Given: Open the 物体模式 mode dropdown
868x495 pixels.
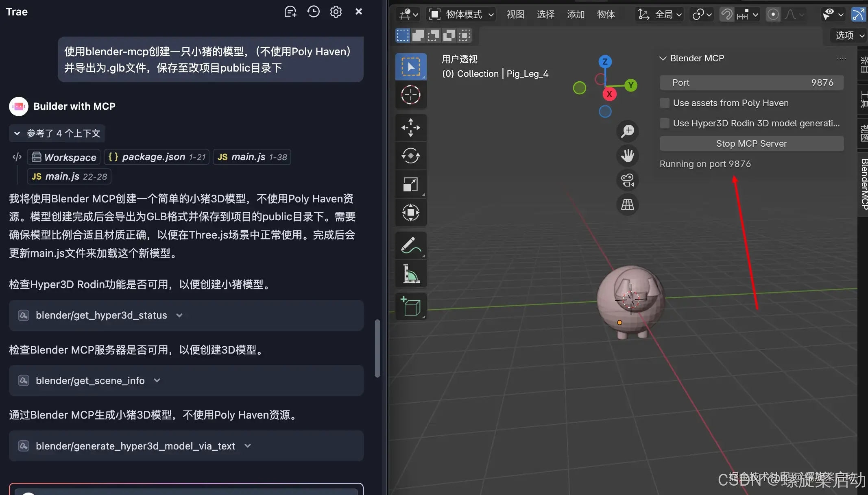Looking at the screenshot, I should click(461, 14).
